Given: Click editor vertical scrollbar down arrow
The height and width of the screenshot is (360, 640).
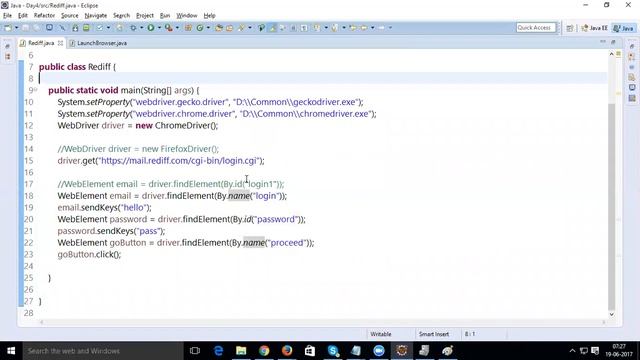Looking at the screenshot, I should pyautogui.click(x=611, y=314).
